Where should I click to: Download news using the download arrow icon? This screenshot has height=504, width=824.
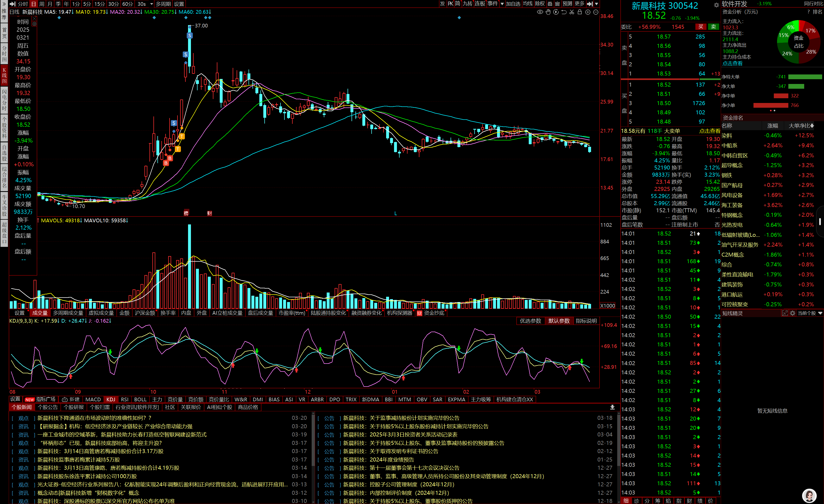click(612, 407)
